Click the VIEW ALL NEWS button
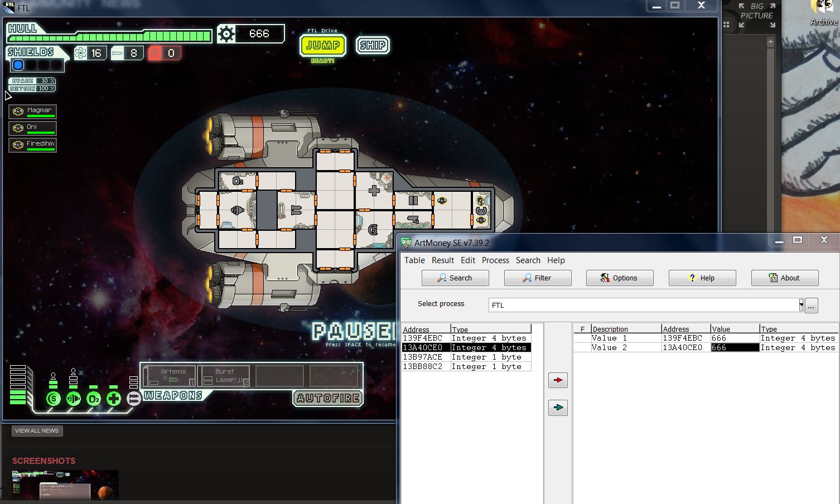The width and height of the screenshot is (840, 504). 37,431
